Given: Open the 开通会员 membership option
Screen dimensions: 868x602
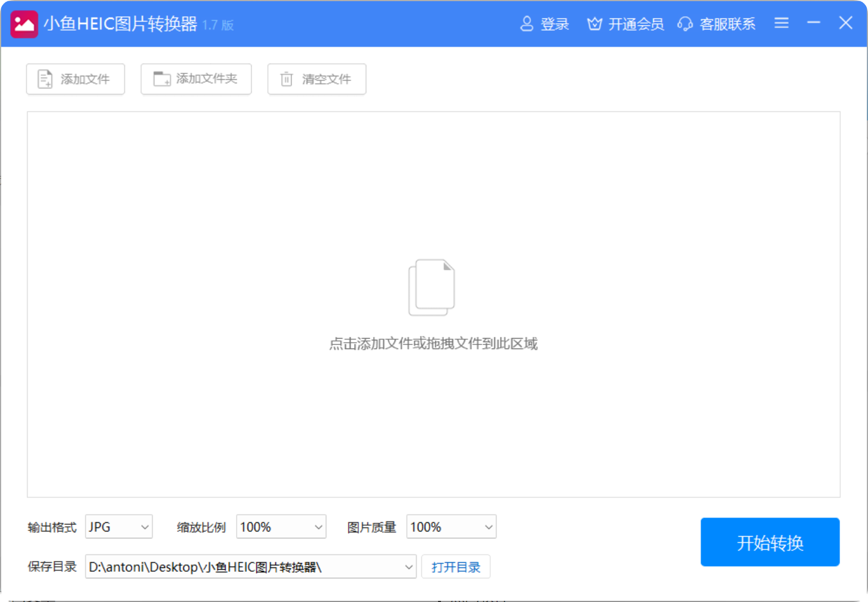Looking at the screenshot, I should pyautogui.click(x=636, y=24).
